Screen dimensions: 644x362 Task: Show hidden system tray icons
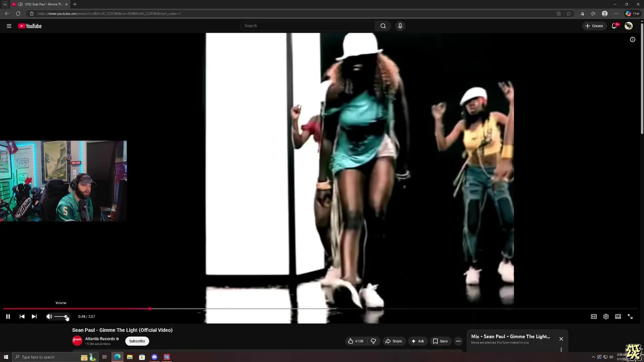(x=593, y=357)
